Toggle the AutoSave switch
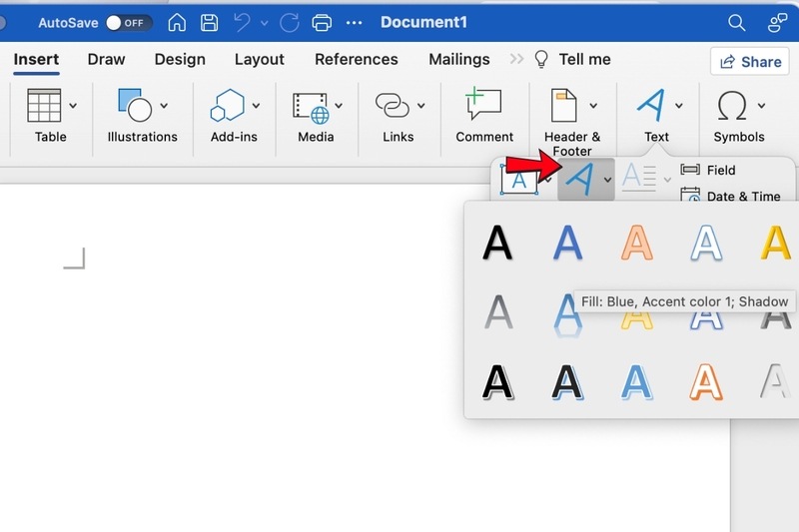 click(x=129, y=23)
